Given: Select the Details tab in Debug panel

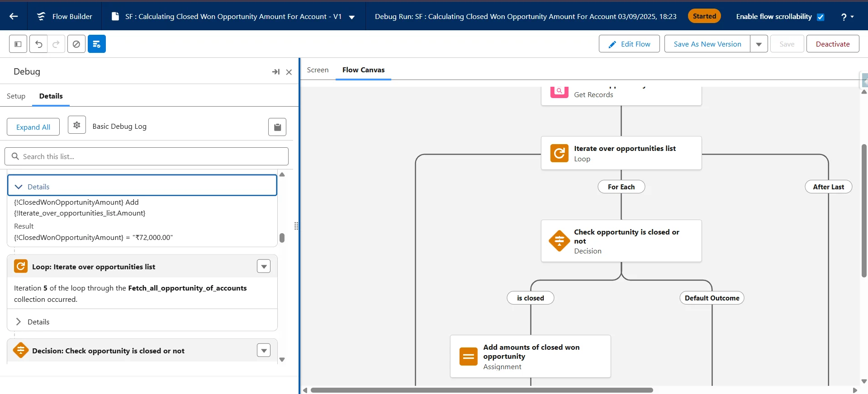Looking at the screenshot, I should click(x=51, y=96).
